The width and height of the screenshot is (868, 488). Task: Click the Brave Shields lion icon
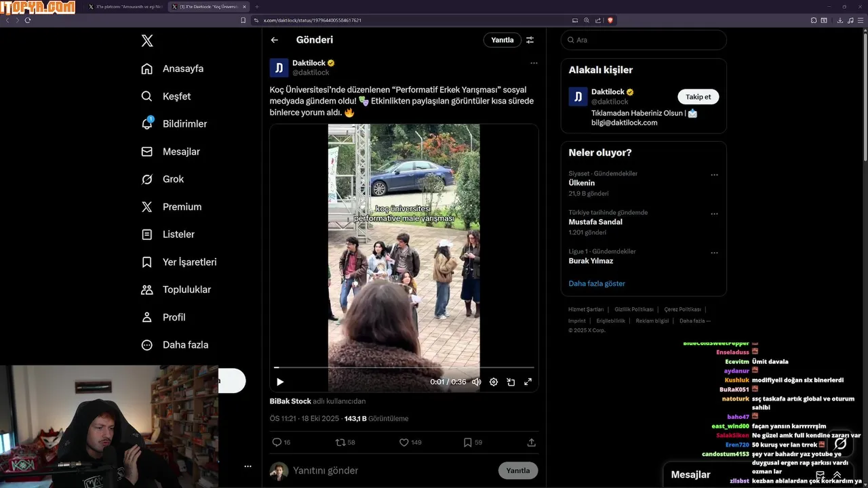tap(610, 20)
